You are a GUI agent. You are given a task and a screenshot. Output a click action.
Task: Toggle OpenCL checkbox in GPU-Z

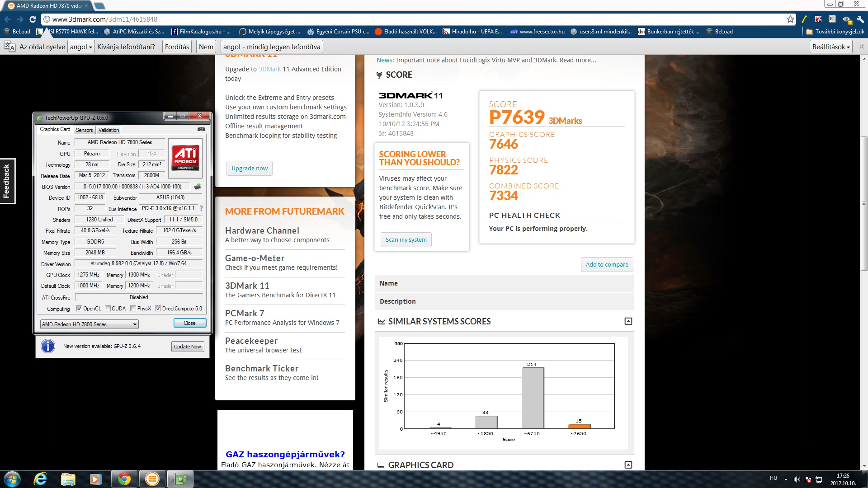coord(79,309)
